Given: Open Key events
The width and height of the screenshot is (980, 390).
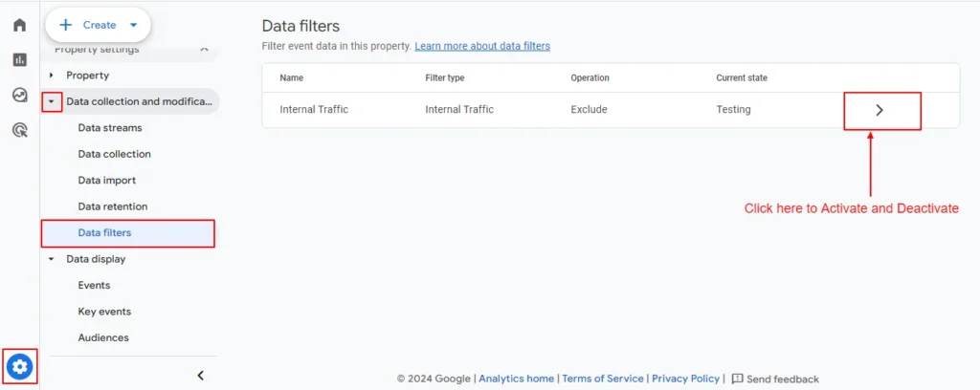Looking at the screenshot, I should [x=104, y=312].
